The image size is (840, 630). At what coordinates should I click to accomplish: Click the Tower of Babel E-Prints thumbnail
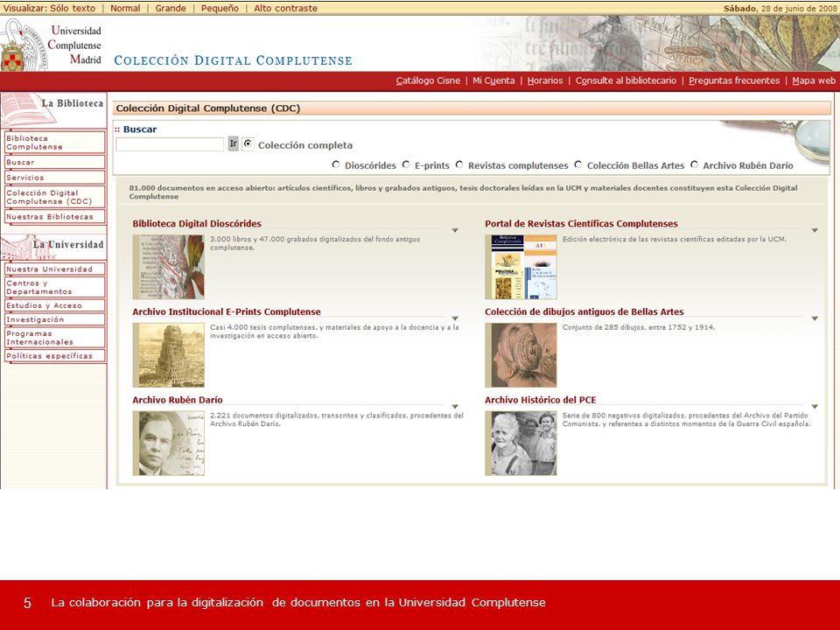coord(169,354)
